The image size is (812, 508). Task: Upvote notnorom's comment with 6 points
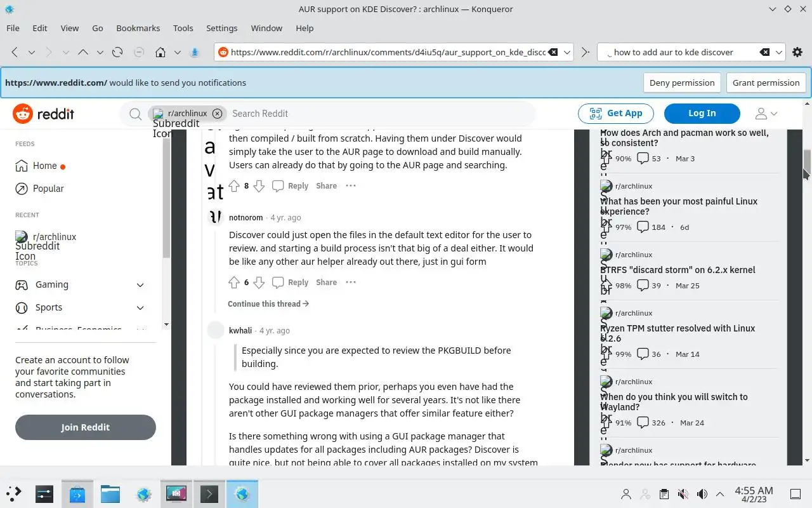[x=234, y=282]
